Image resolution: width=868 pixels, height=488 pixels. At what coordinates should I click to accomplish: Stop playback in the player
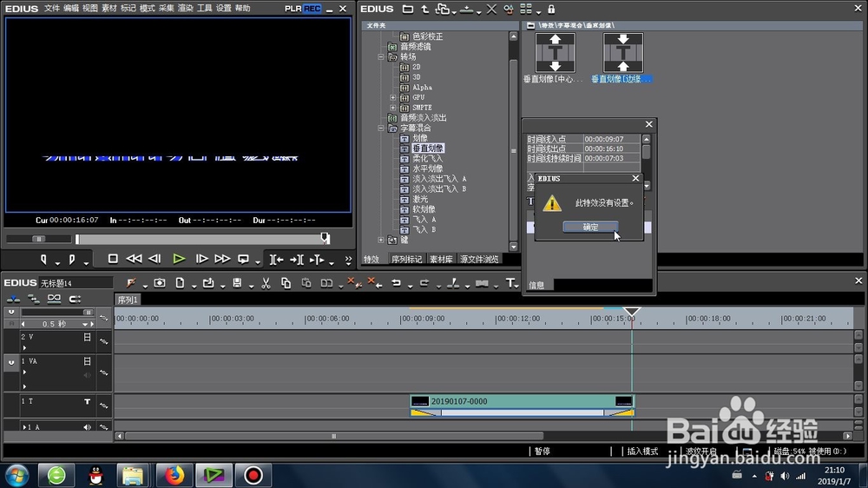(x=112, y=259)
